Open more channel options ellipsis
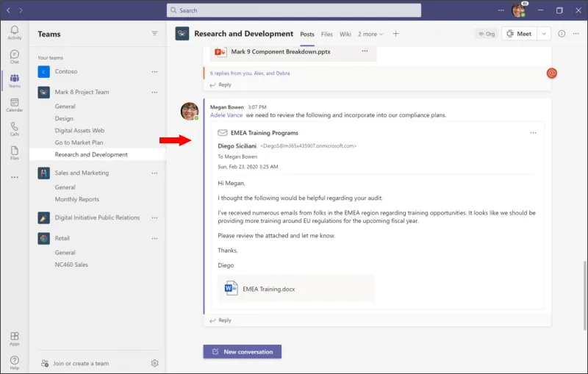The image size is (588, 374). (x=576, y=33)
